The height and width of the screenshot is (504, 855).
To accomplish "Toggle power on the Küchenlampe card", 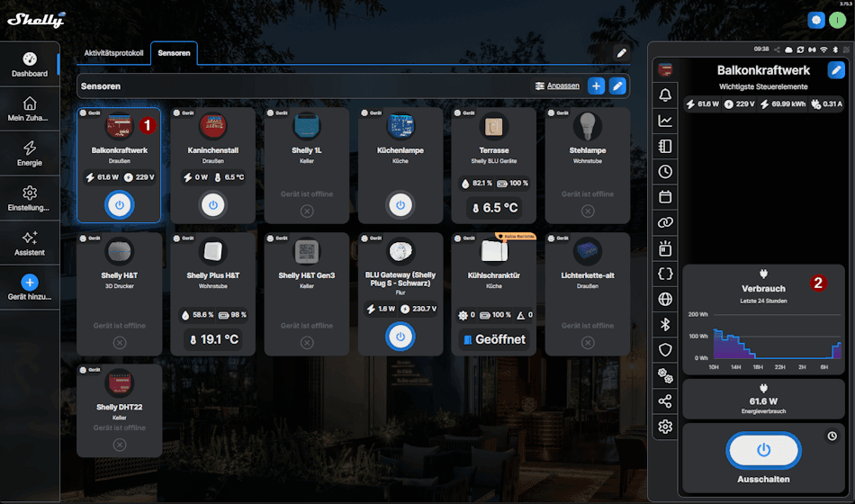I will pos(400,205).
